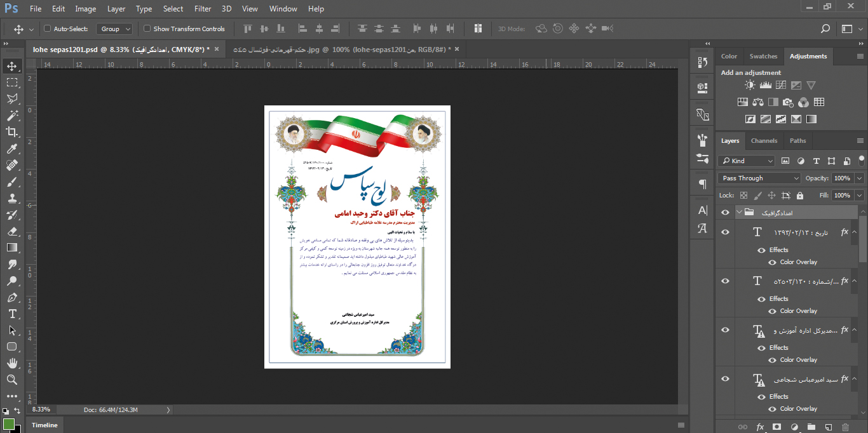Enable Show Transform Controls checkbox
The width and height of the screenshot is (868, 433).
[147, 29]
